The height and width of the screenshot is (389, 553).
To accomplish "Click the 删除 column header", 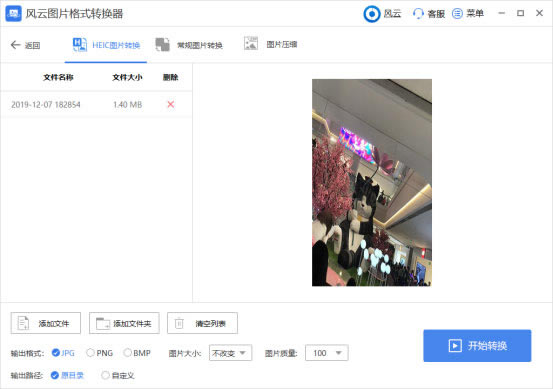I will point(171,77).
